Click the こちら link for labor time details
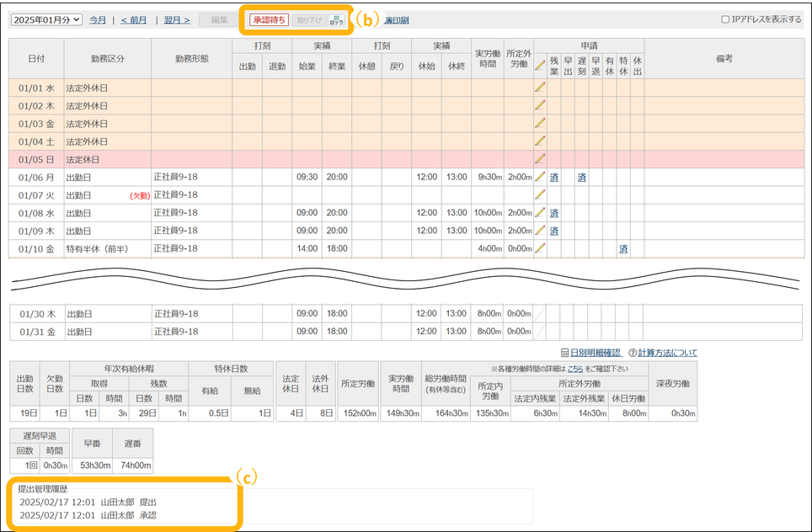Viewport: 812px width, 532px height. pos(574,369)
